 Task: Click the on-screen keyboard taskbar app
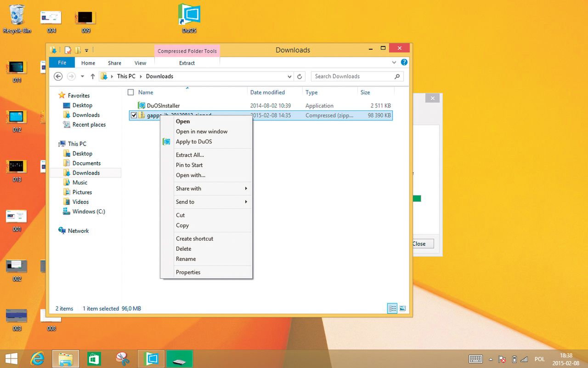point(180,359)
